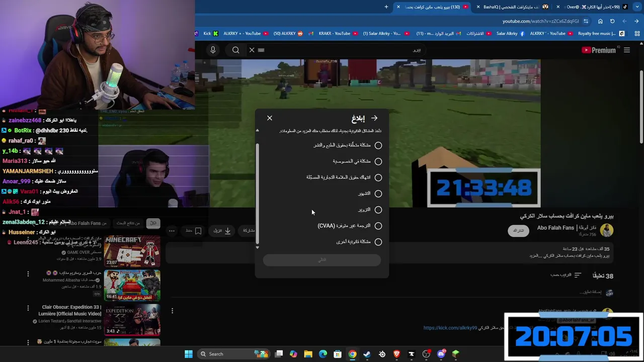Screen dimensions: 644x362
Task: Expand the browser tab search dropdown
Action: pos(637,7)
